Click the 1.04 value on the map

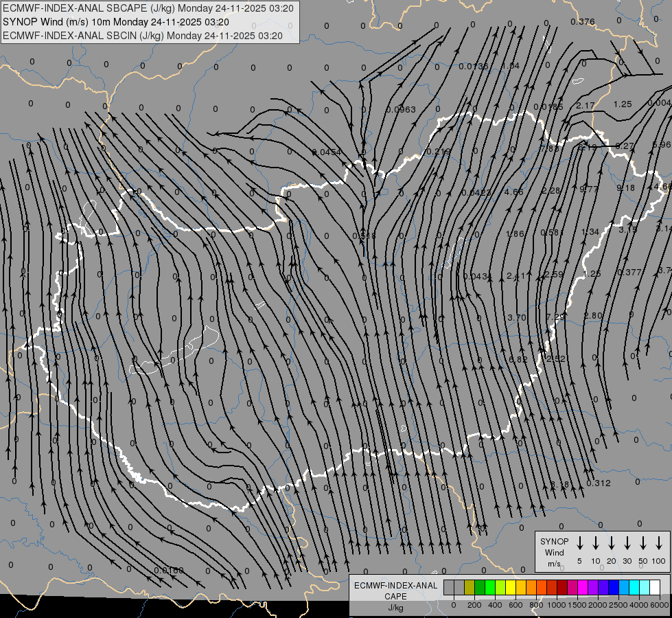point(511,66)
